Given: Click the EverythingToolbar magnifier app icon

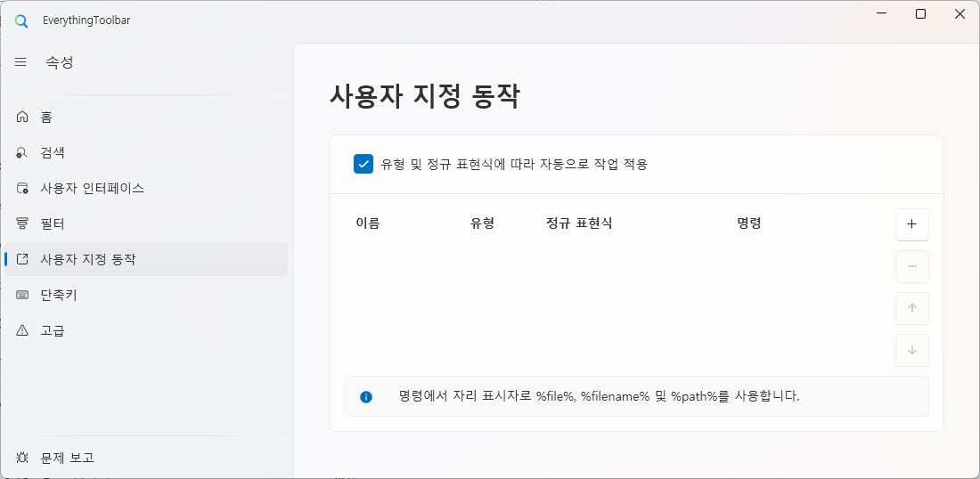Looking at the screenshot, I should (x=21, y=21).
